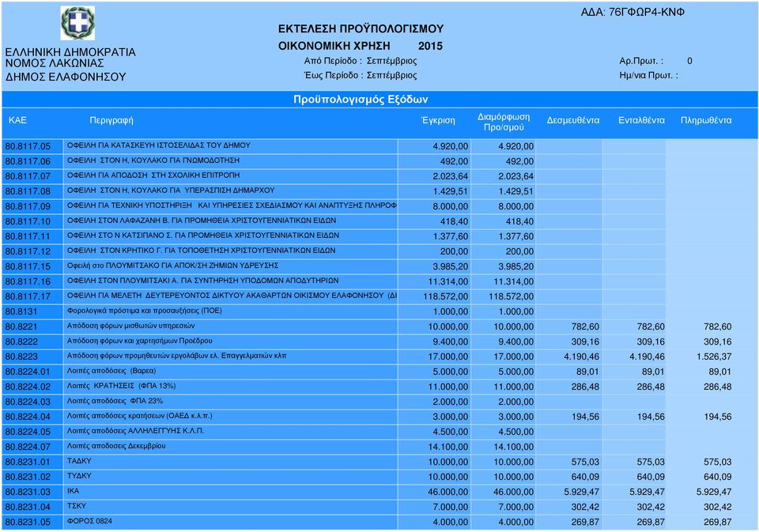Screen dimensions: 759x532
Task: Click Ενταλθέντα value 302,42
Action: click(x=651, y=507)
